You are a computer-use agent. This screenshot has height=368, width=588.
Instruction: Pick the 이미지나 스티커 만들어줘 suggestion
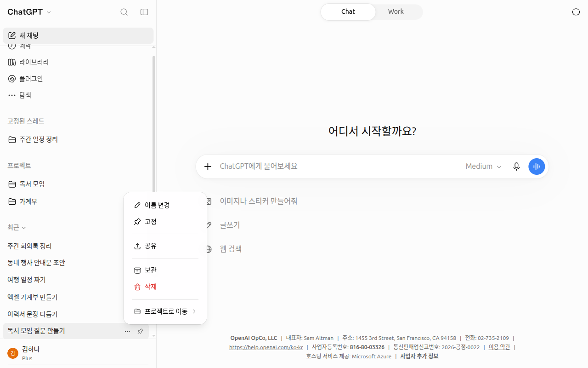(259, 201)
